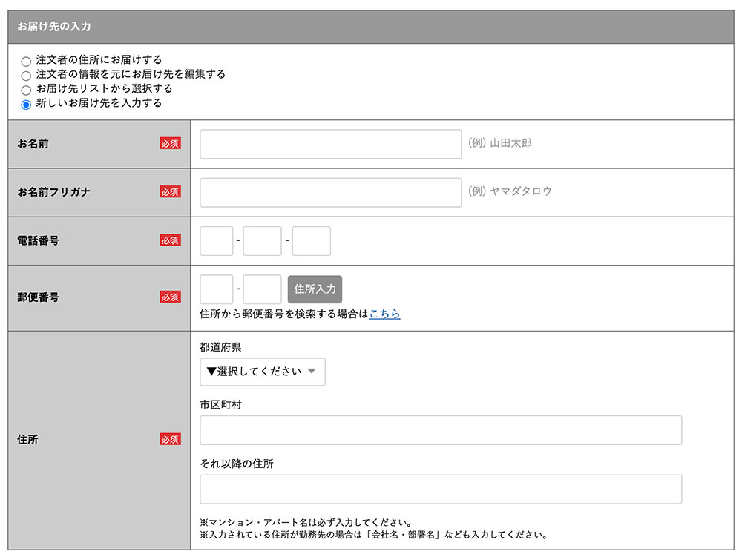Click middle 電話番号 input box

click(x=262, y=241)
